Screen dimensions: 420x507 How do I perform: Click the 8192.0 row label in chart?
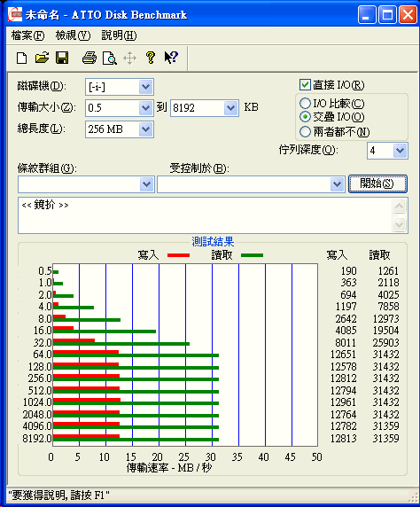coord(37,439)
